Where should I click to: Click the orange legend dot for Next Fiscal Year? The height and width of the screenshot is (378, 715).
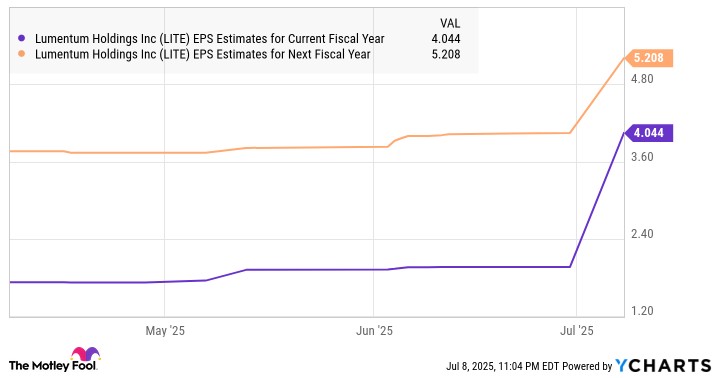point(21,54)
